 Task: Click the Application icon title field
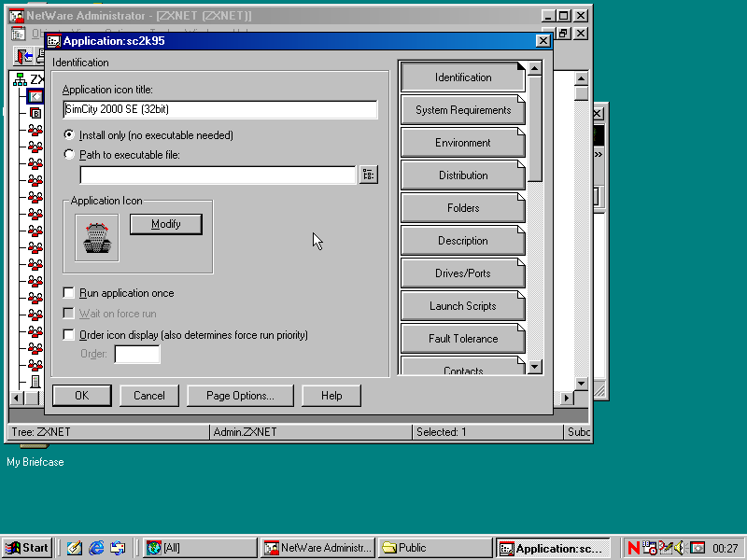coord(219,109)
